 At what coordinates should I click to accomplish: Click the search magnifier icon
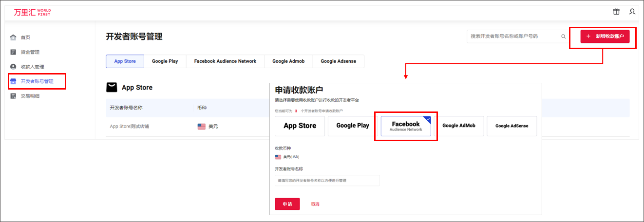pos(564,37)
